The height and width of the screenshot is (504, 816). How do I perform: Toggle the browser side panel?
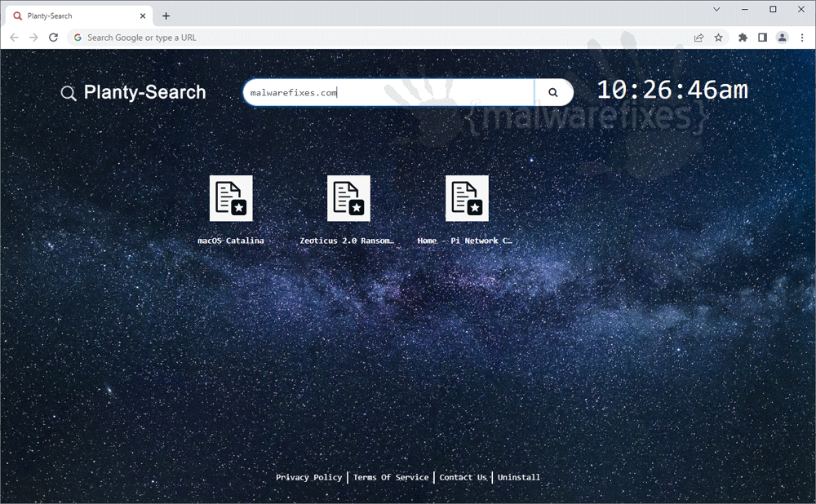click(762, 38)
